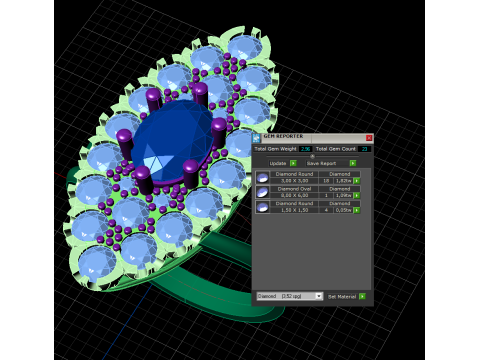Image resolution: width=480 pixels, height=360 pixels.
Task: Select the Diamond Oval gem thumbnail
Action: [x=262, y=192]
